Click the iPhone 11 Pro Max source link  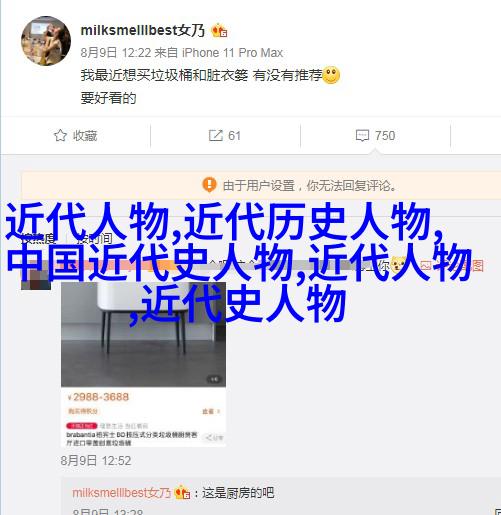(233, 53)
